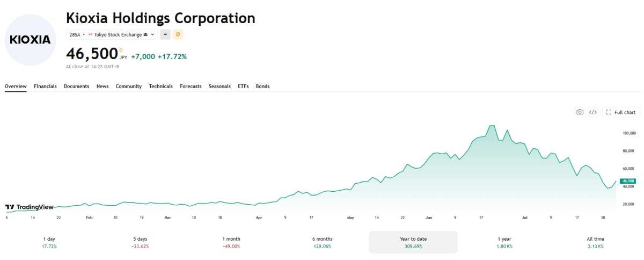The height and width of the screenshot is (260, 644).
Task: Click the 46,500 price label on axis
Action: [x=628, y=181]
